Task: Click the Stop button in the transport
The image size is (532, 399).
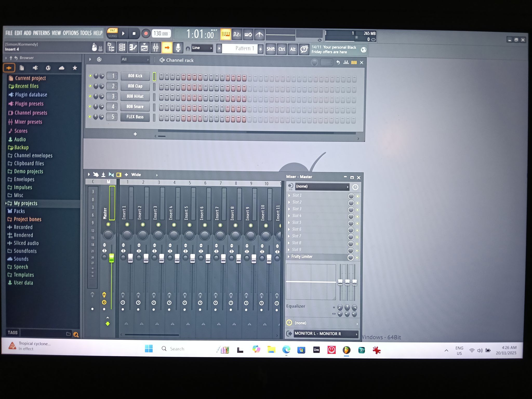Action: 134,34
